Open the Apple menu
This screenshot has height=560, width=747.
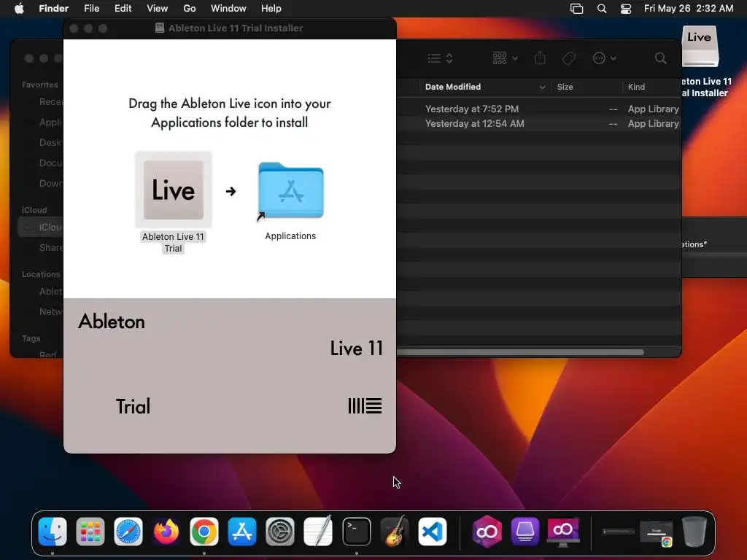(19, 9)
